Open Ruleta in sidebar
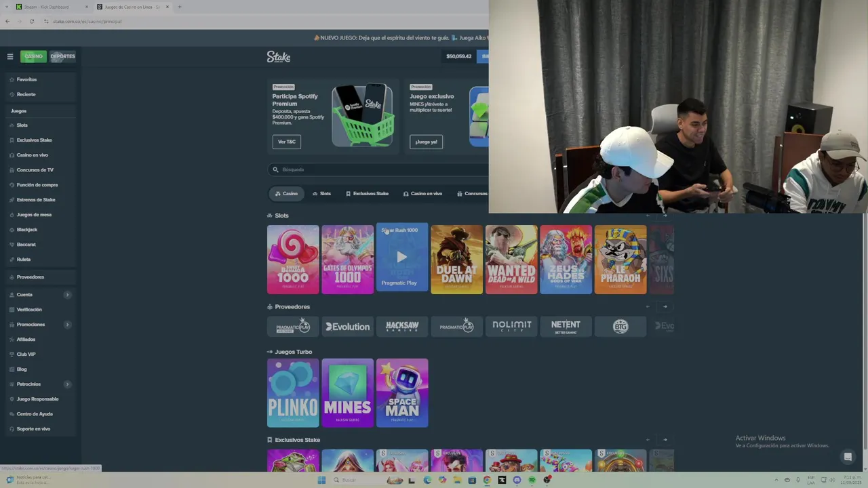Viewport: 868px width, 488px height. (x=24, y=260)
